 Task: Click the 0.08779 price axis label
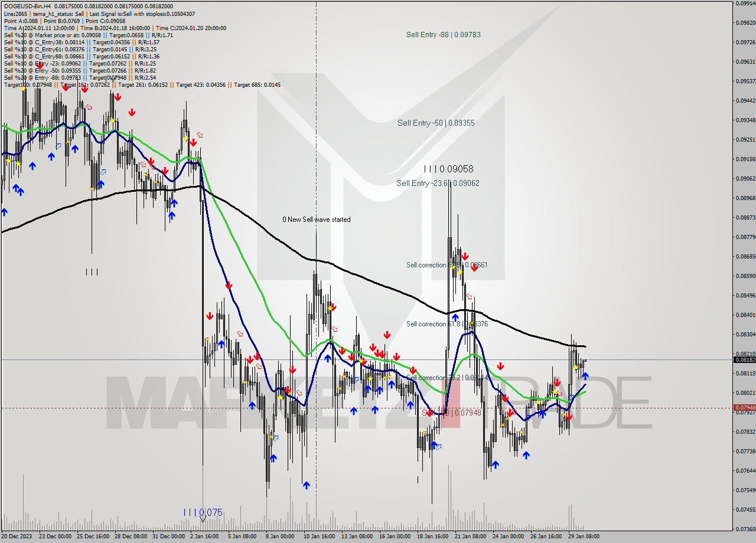click(746, 237)
